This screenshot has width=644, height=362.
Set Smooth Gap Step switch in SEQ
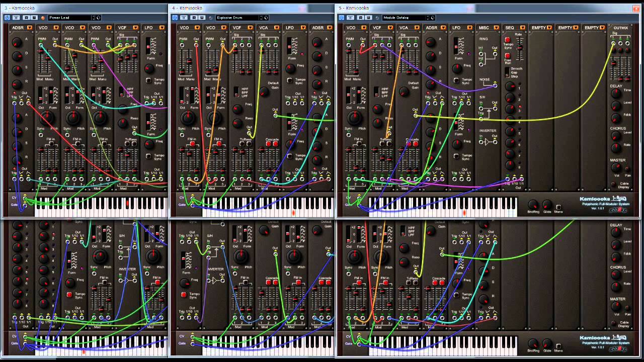tap(507, 73)
